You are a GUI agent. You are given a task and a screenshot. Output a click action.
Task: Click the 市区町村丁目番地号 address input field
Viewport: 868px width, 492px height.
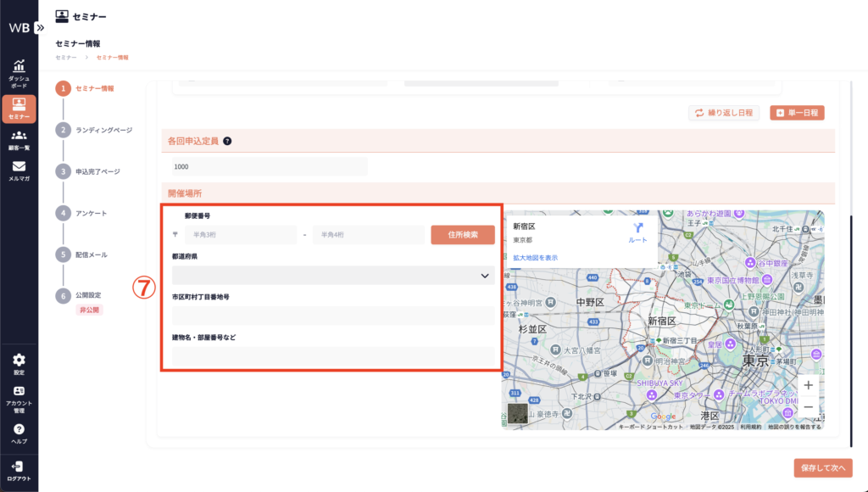[333, 316]
